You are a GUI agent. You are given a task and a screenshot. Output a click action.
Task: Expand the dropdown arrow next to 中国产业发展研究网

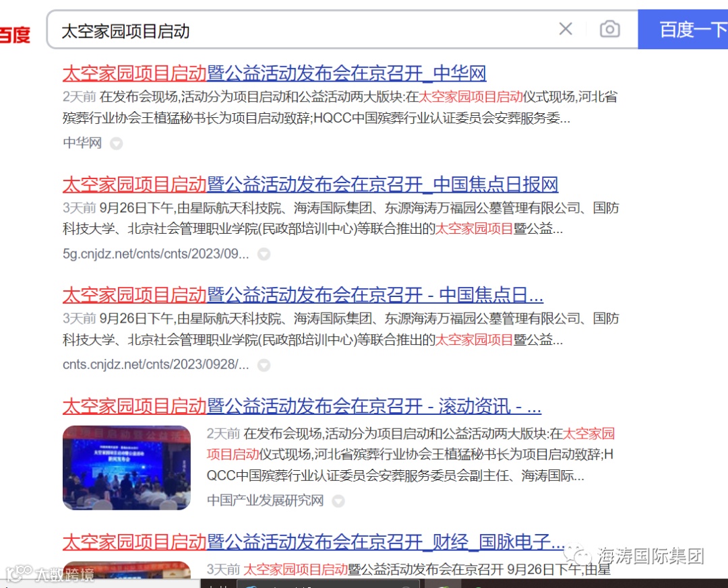(x=338, y=500)
